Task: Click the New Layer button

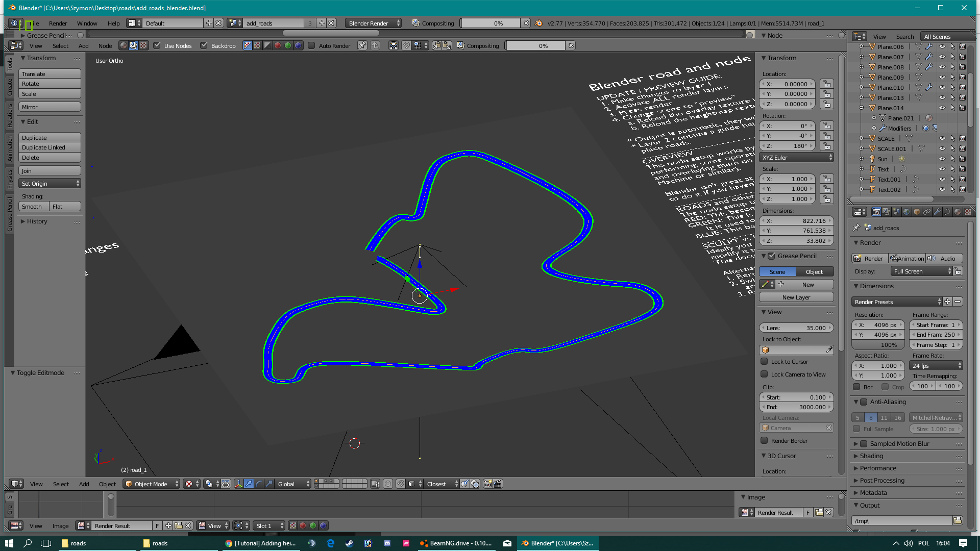Action: click(796, 297)
